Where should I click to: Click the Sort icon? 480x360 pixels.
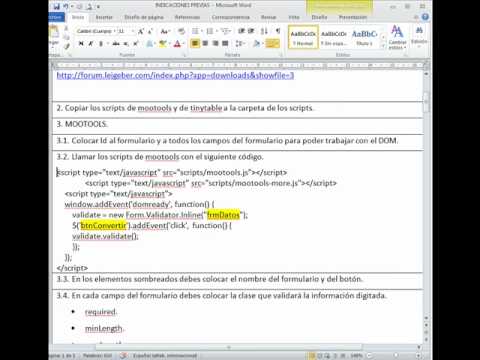[264, 31]
